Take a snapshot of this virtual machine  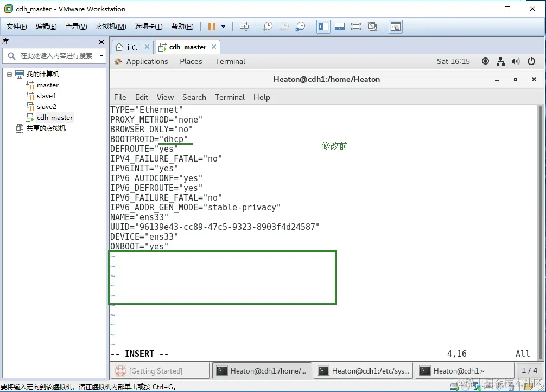click(268, 27)
